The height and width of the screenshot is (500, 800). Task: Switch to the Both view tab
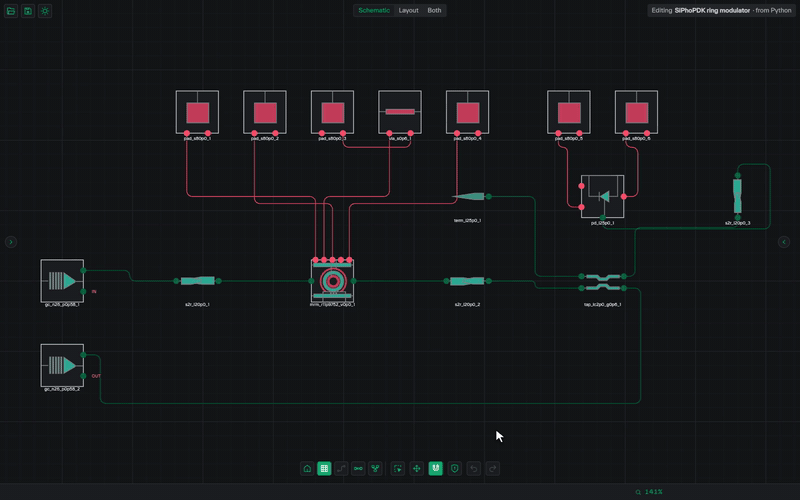434,10
